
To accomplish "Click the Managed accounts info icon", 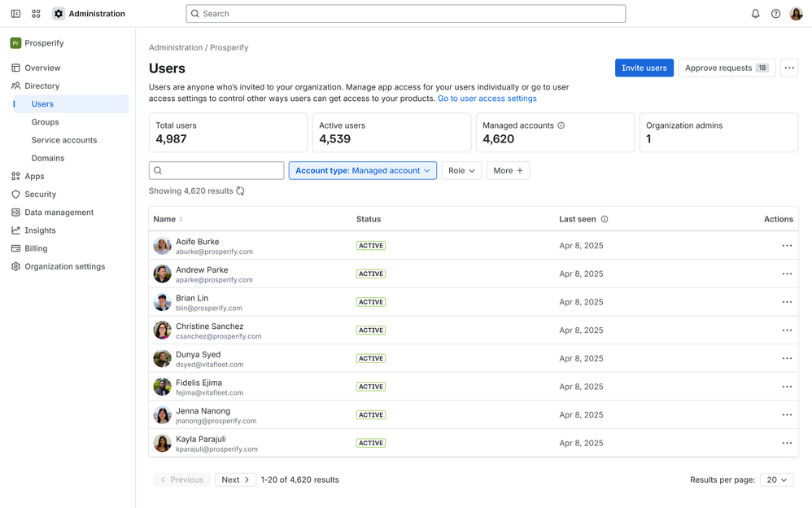I will click(561, 125).
